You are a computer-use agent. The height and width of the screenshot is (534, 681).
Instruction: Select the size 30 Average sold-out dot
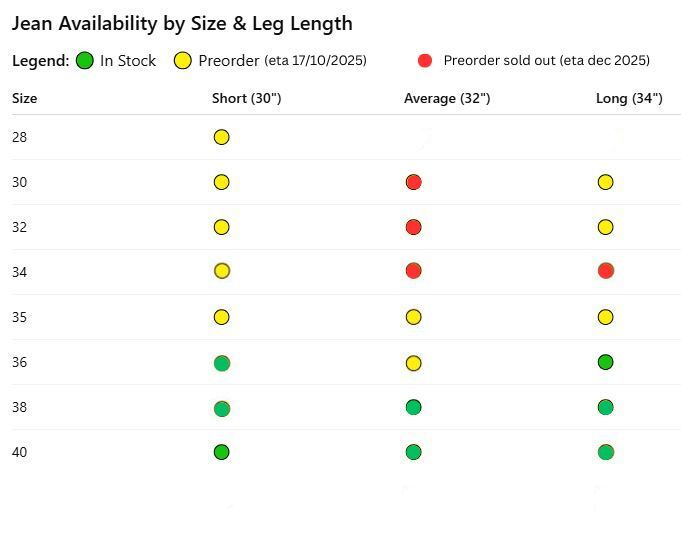point(413,182)
